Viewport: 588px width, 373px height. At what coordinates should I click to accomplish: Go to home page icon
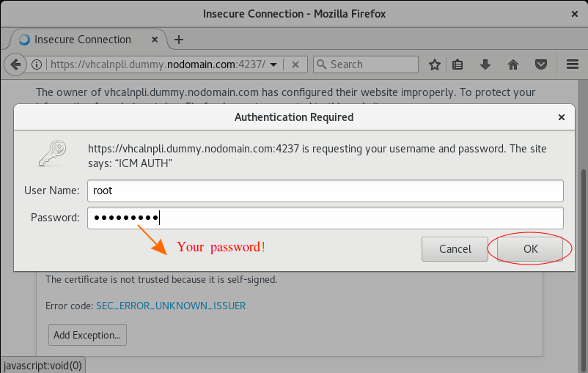pos(513,64)
